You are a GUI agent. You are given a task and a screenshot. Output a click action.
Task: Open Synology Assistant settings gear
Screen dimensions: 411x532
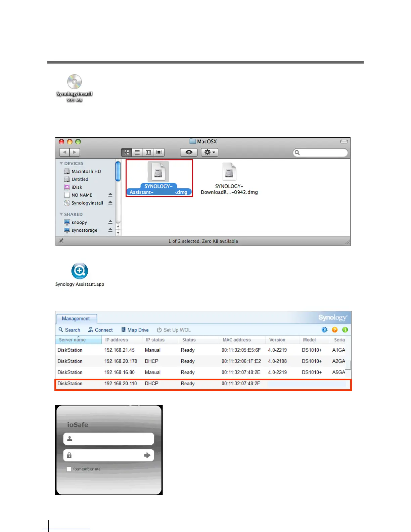pos(324,330)
